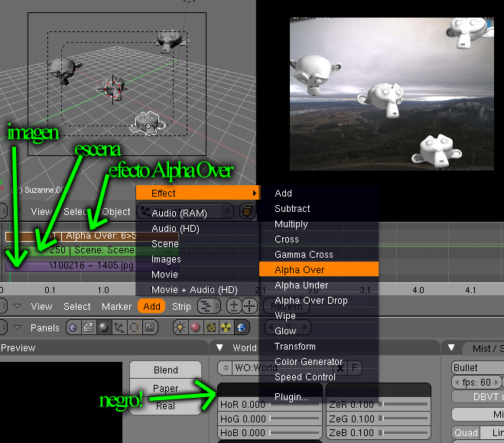This screenshot has height=443, width=504.
Task: Choose Alpha Under effect
Action: pos(318,285)
